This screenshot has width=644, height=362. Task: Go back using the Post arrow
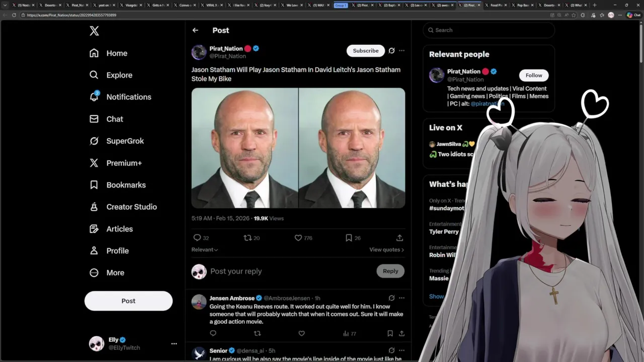pos(195,30)
